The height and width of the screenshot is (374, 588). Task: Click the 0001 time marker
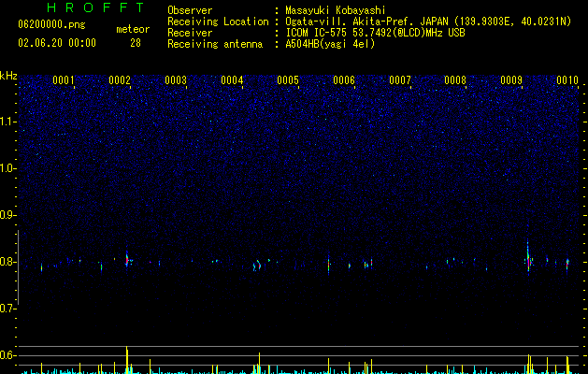click(x=64, y=80)
